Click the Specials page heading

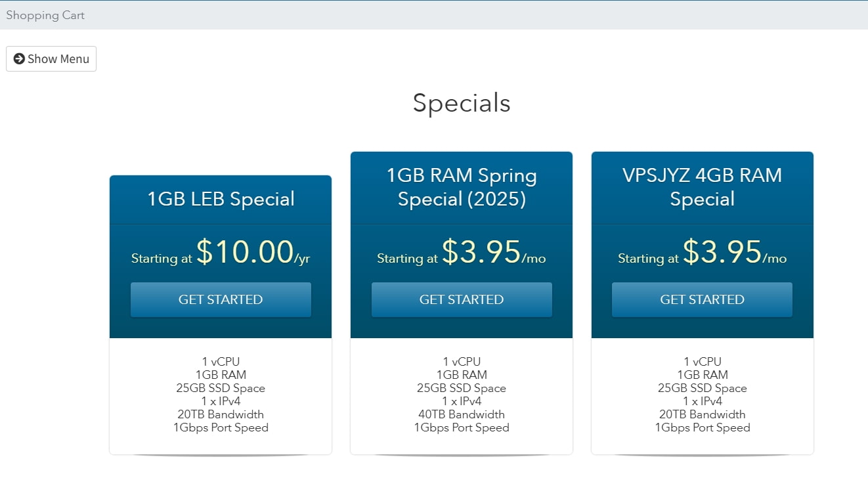pyautogui.click(x=461, y=103)
